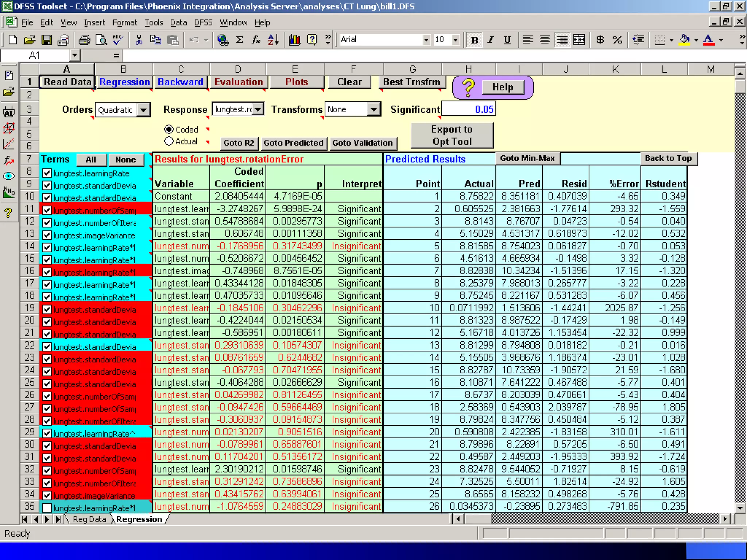Click the Currency Style dollar icon

[x=600, y=40]
